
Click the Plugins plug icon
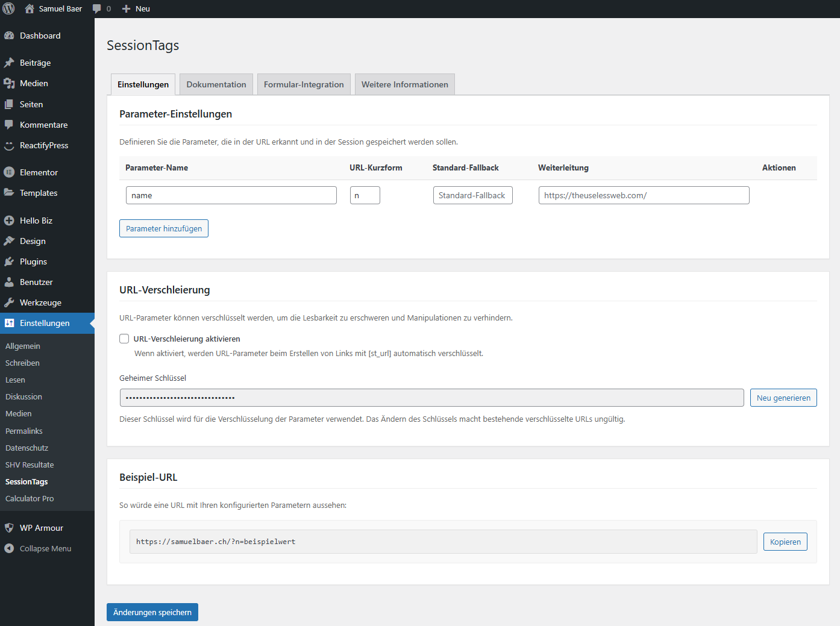(x=9, y=261)
